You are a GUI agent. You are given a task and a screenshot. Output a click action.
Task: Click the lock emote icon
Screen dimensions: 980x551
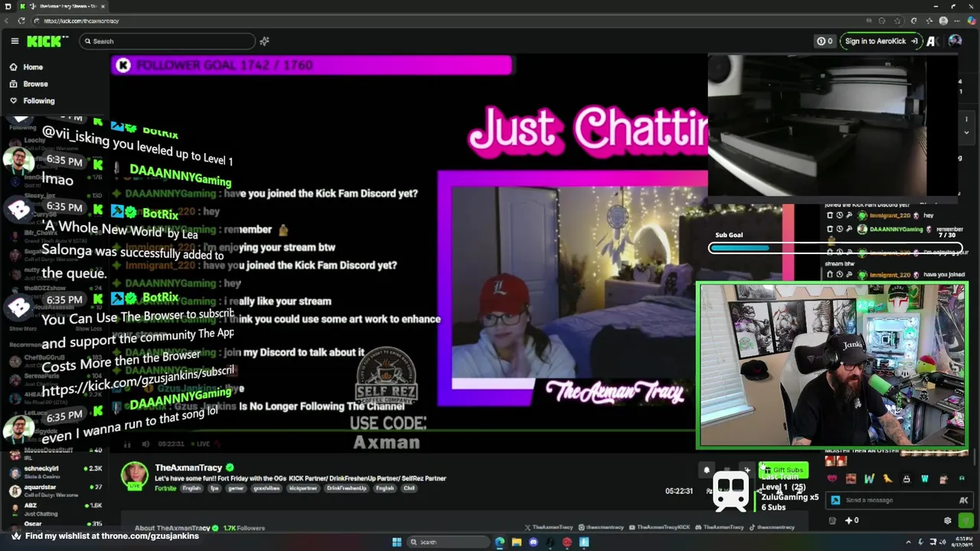906,479
